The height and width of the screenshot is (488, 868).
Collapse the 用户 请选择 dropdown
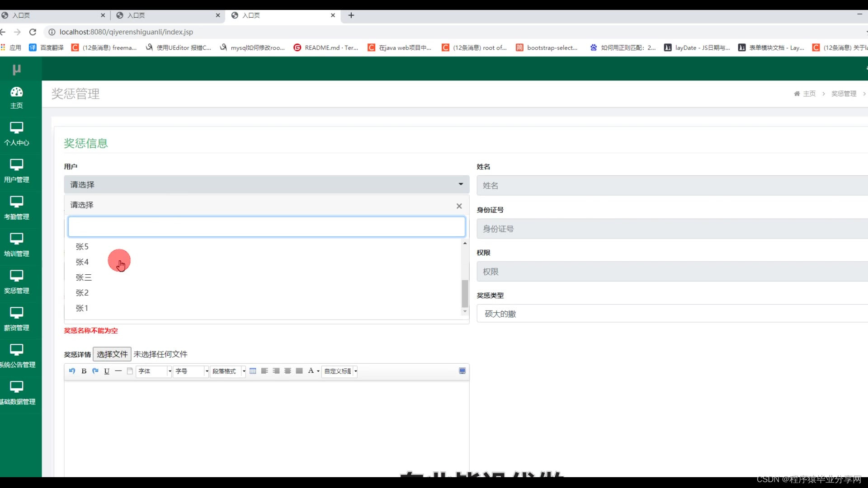click(x=266, y=184)
